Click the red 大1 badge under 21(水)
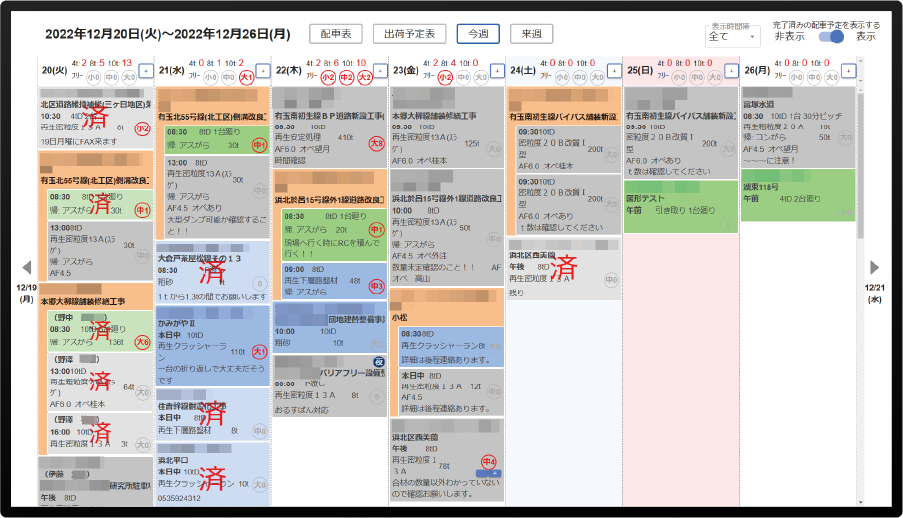 point(246,77)
